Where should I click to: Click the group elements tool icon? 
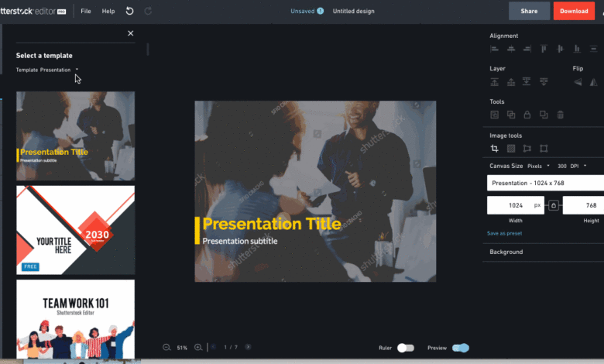(x=511, y=115)
